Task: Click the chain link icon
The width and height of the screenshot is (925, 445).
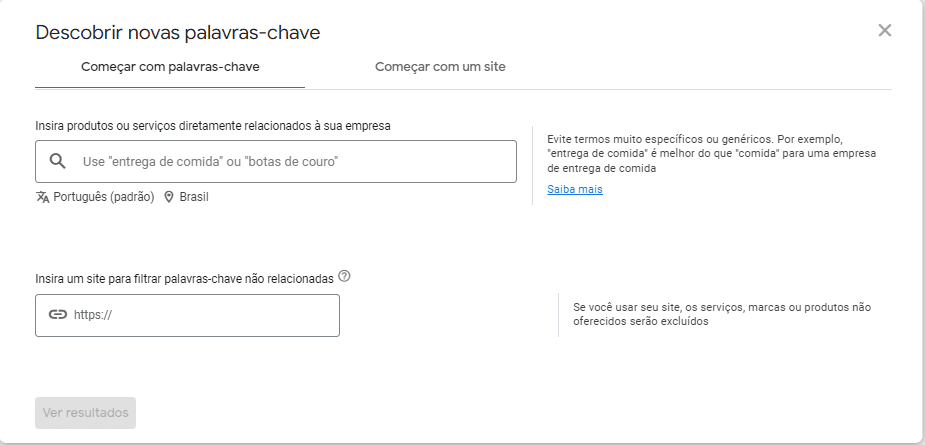Action: tap(58, 315)
